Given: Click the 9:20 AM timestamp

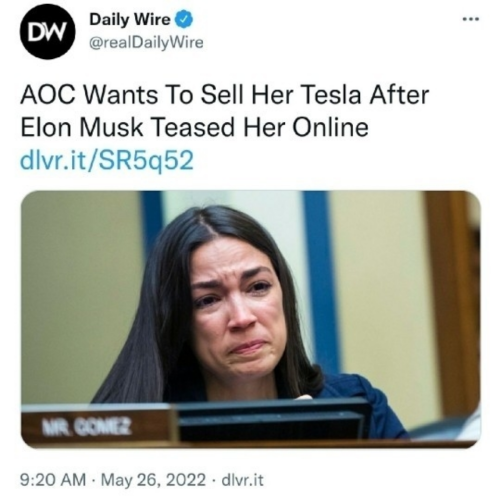Looking at the screenshot, I should coord(53,480).
